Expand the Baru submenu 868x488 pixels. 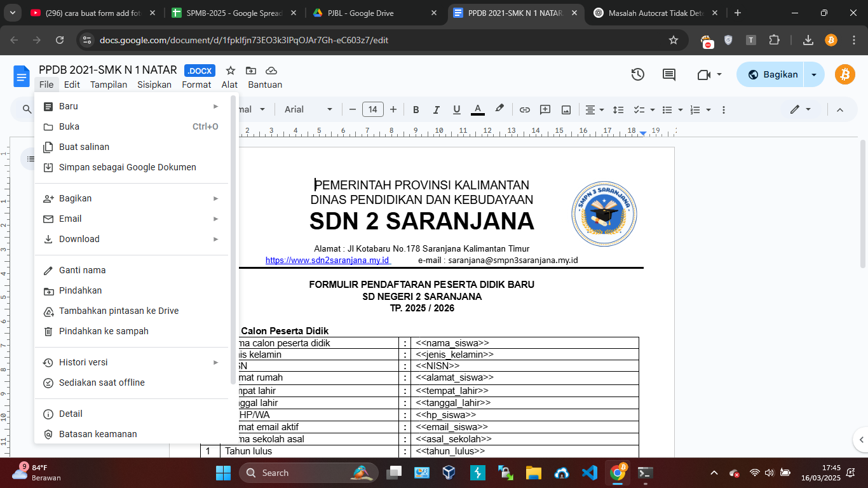(132, 106)
